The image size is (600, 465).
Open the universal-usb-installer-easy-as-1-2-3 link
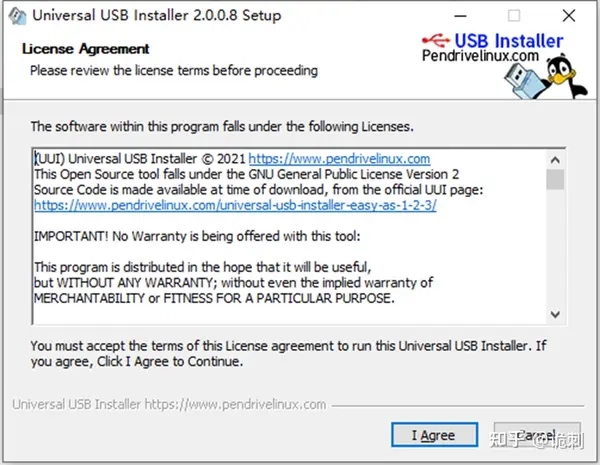[235, 205]
